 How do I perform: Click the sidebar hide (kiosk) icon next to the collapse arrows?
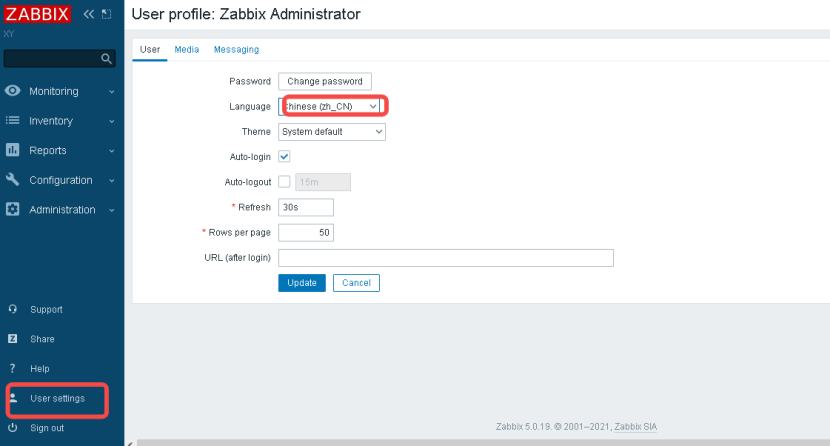click(106, 14)
